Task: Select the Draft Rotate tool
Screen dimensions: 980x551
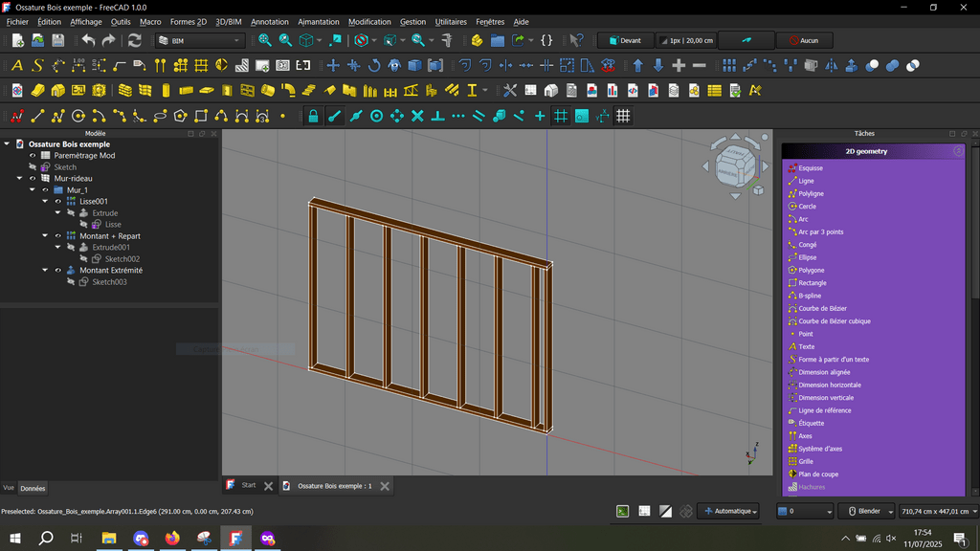Action: (x=374, y=66)
